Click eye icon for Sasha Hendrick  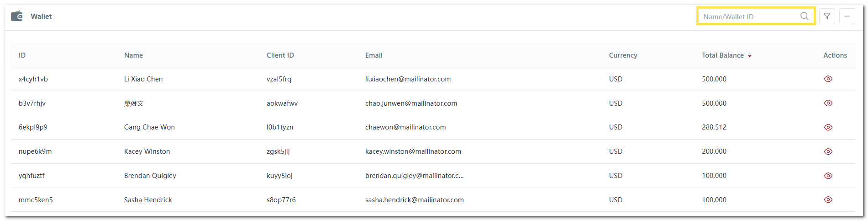point(828,200)
